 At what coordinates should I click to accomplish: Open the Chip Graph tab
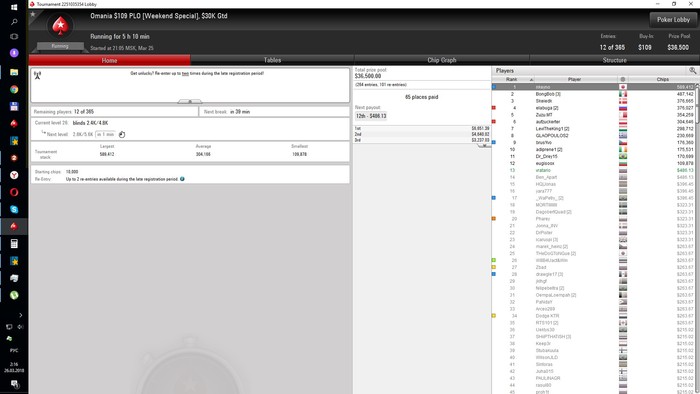click(442, 60)
